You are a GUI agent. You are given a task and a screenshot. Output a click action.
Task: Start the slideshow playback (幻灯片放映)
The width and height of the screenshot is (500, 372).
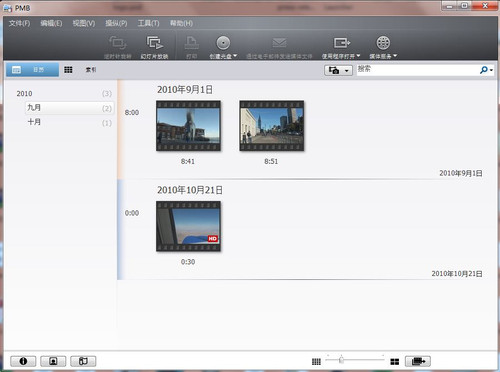[154, 47]
